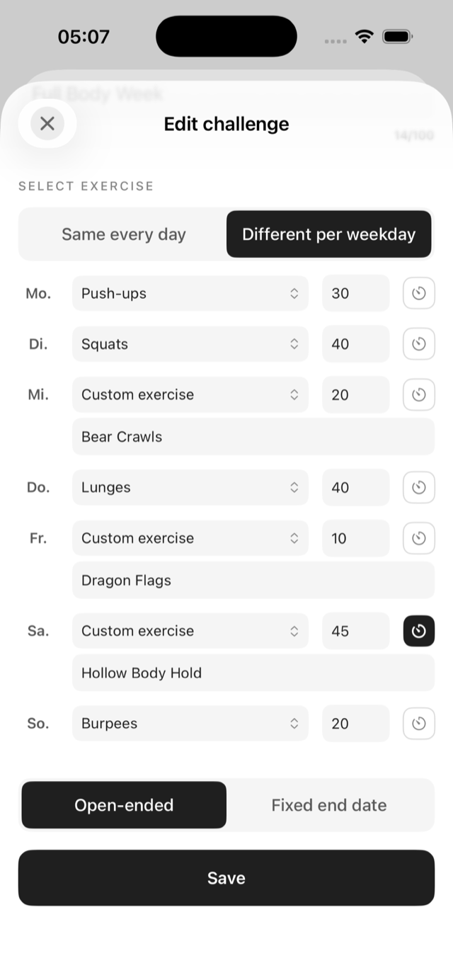The height and width of the screenshot is (980, 453).
Task: Close the Edit challenge sheet
Action: (47, 124)
